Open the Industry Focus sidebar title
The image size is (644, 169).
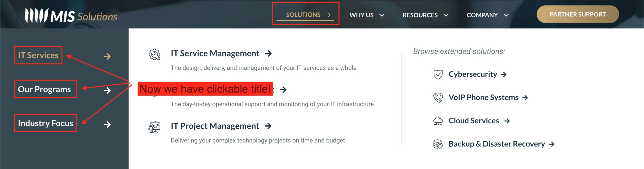point(46,123)
